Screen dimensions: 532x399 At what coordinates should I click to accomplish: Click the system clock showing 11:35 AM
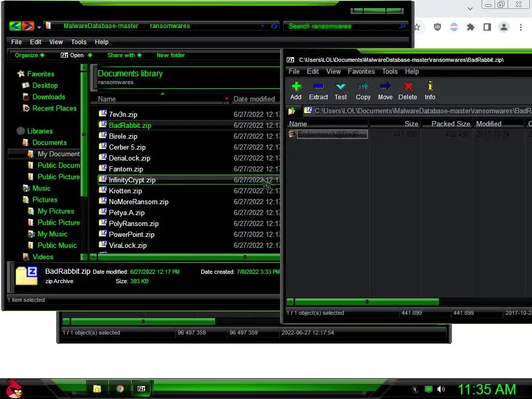(x=487, y=389)
